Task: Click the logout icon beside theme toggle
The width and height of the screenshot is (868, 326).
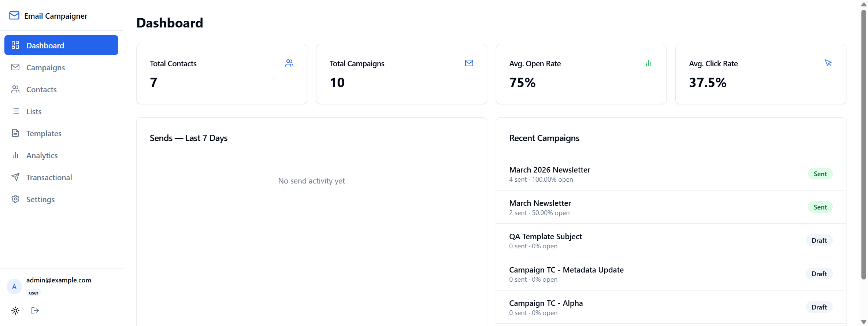Action: [35, 311]
